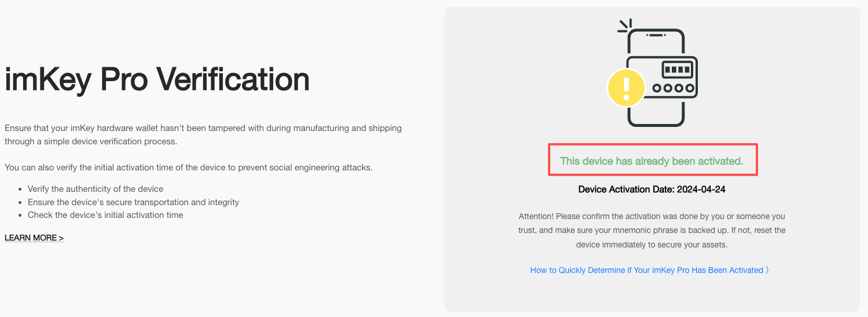Click the paragraph about tampering during shipping
This screenshot has width=868, height=317.
203,134
